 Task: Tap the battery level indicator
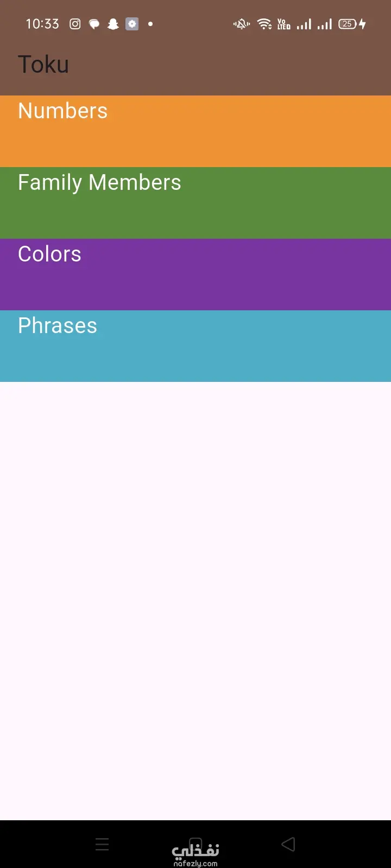[x=347, y=24]
